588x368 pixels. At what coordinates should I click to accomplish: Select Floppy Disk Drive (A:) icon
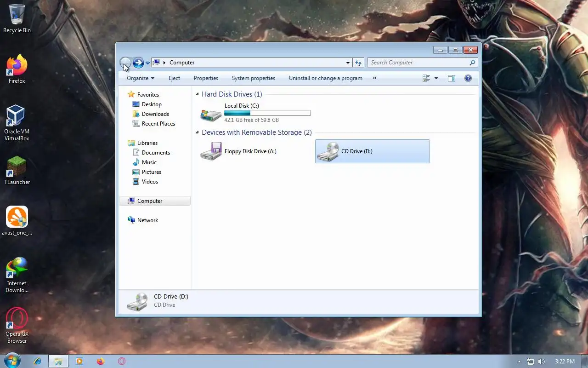tap(211, 151)
